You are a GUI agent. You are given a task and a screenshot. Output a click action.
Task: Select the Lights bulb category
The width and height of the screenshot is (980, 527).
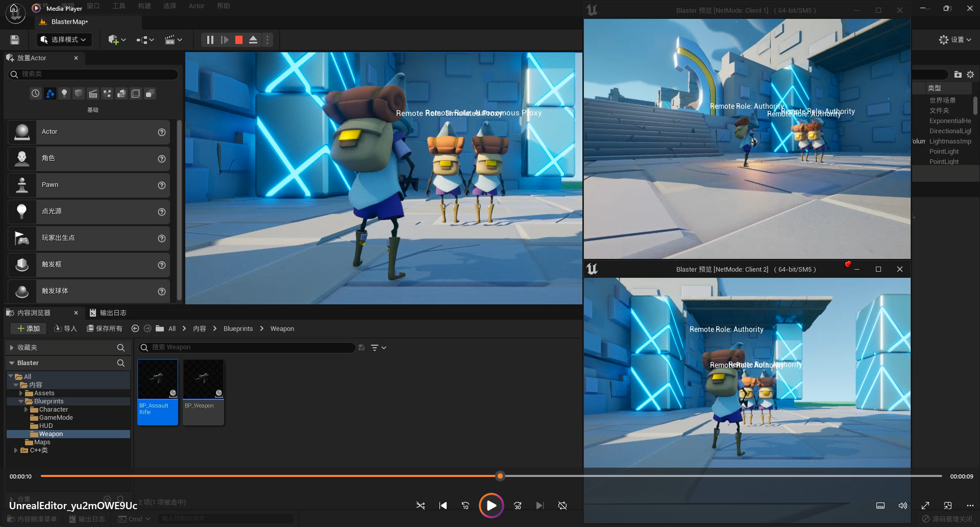coord(64,93)
